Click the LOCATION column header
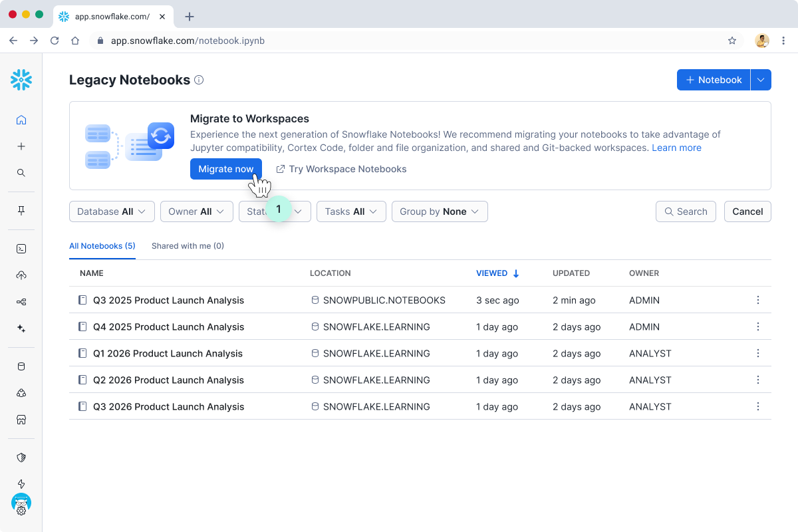Image resolution: width=798 pixels, height=532 pixels. (x=331, y=273)
